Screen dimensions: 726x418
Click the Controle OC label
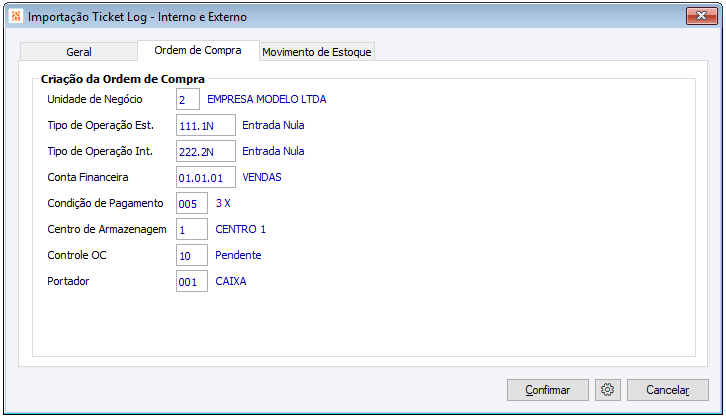pyautogui.click(x=77, y=255)
